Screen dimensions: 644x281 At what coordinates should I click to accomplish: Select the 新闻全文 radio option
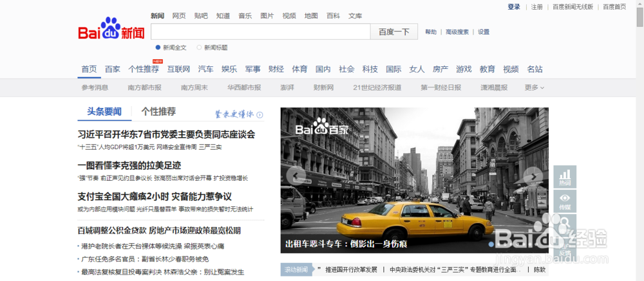[171, 48]
